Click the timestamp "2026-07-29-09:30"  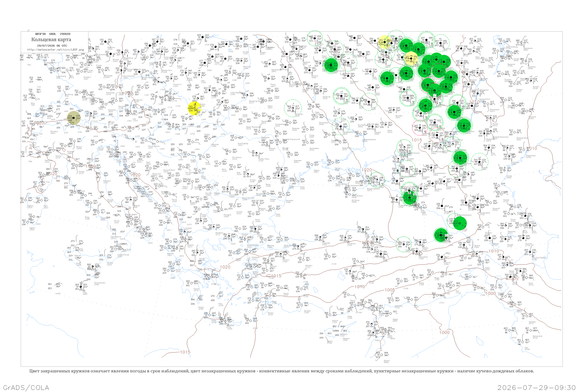536,387
